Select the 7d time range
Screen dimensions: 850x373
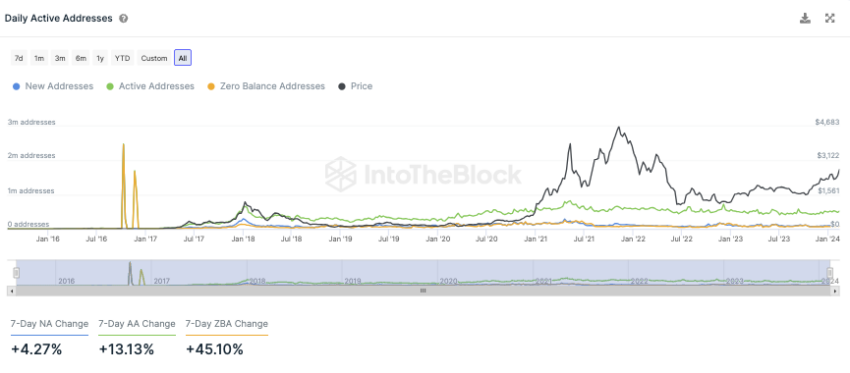click(19, 58)
